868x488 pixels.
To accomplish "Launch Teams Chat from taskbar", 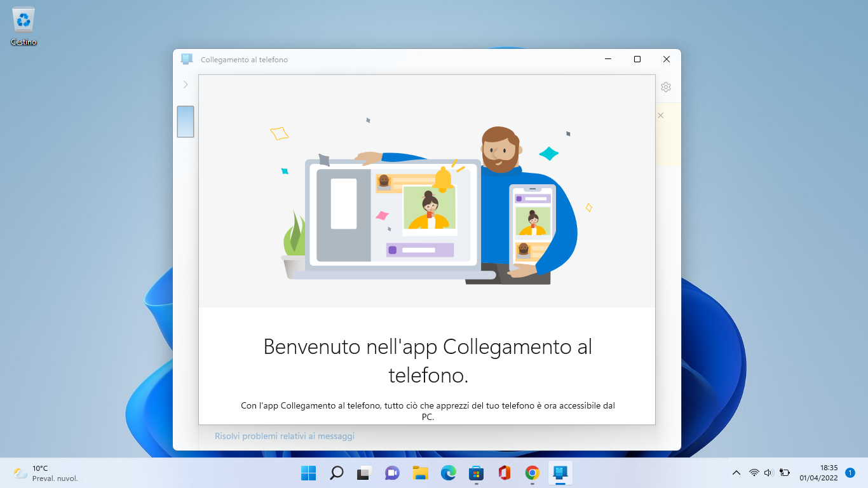I will pos(392,473).
